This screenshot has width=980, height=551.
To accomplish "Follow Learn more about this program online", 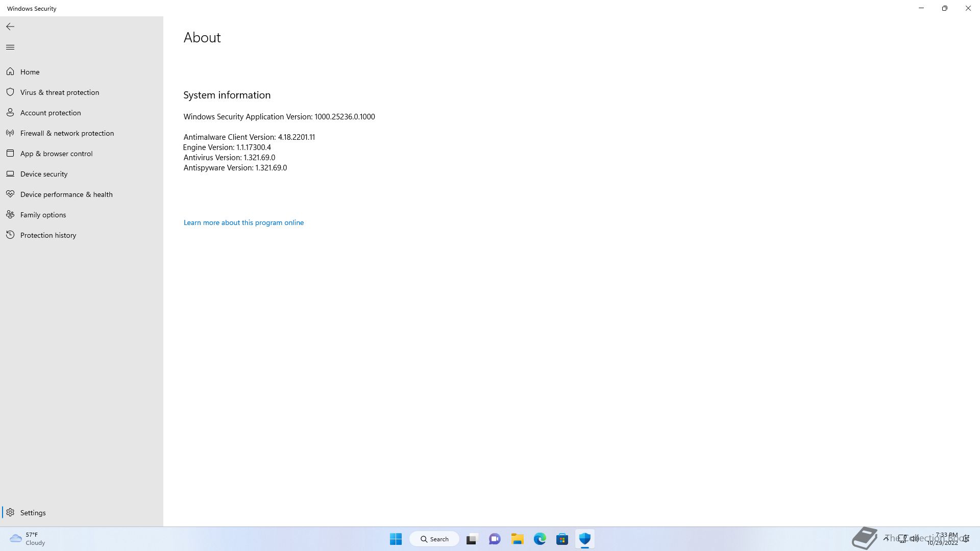I will [243, 222].
